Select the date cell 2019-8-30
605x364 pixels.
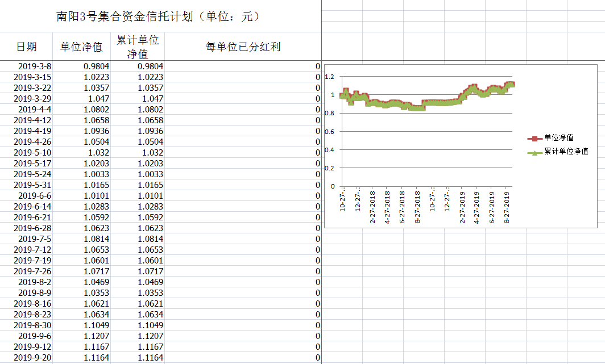click(x=26, y=325)
